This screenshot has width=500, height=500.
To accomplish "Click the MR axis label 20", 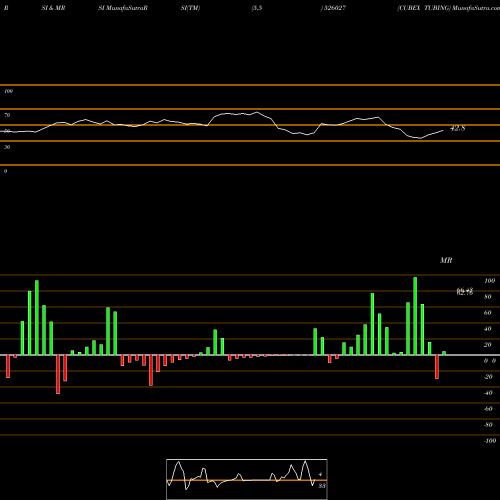I will (x=487, y=345).
